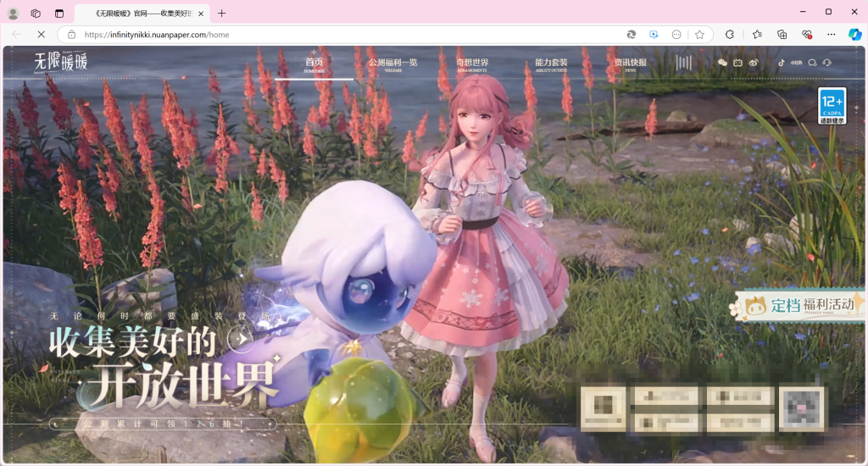Viewport: 868px width, 466px height.
Task: Open the 资讯快报 nav item
Action: 630,64
